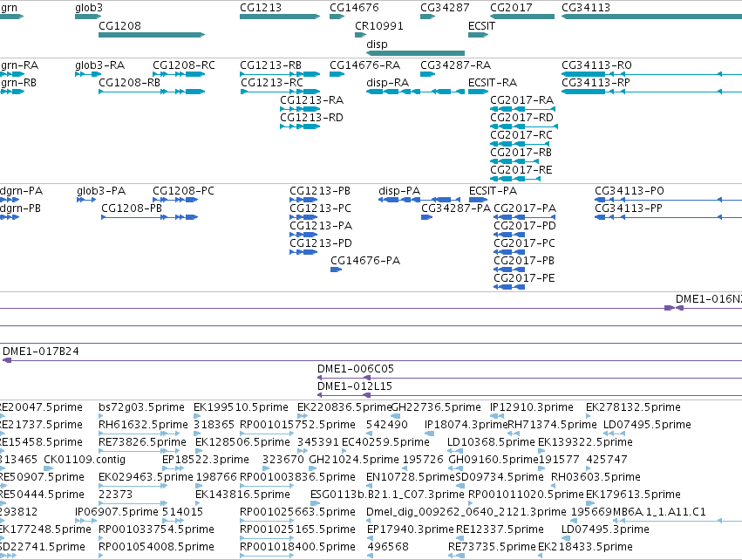Select the CG1208-RB transcript

(x=152, y=92)
